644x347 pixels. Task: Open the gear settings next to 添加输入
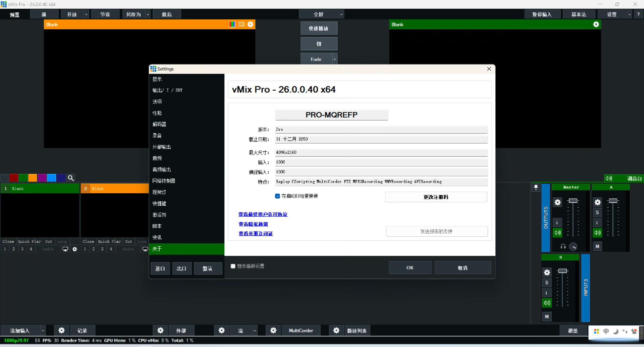tap(61, 331)
